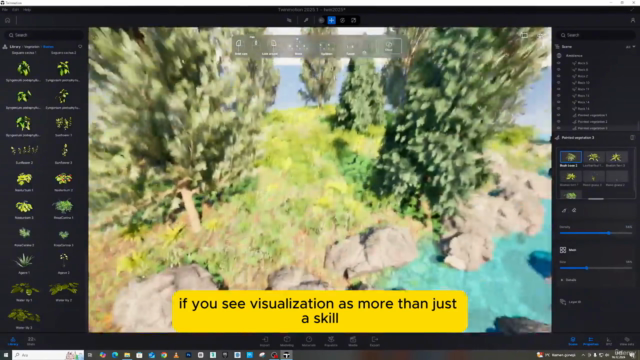Click the Ambience globe icon in Scene
The height and width of the screenshot is (360, 640).
pos(559,56)
